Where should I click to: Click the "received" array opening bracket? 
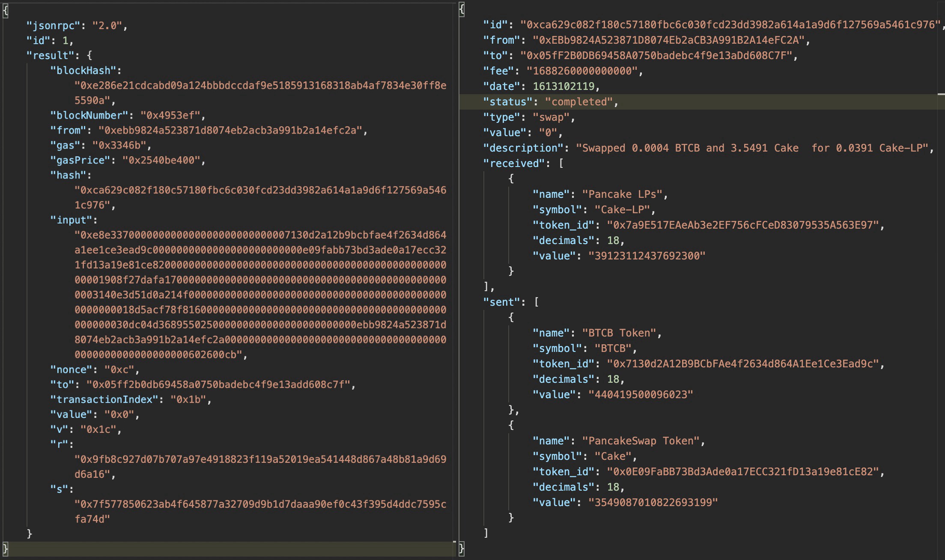[561, 164]
